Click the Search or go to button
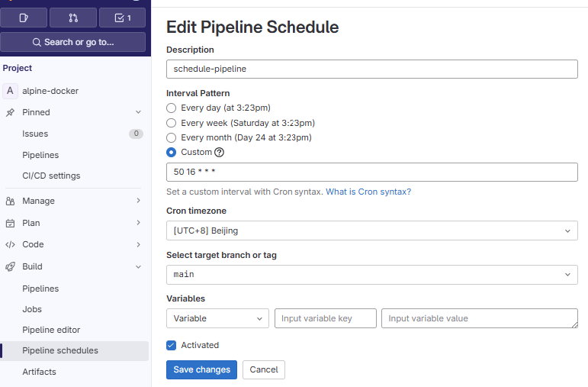The image size is (588, 387). pos(72,42)
